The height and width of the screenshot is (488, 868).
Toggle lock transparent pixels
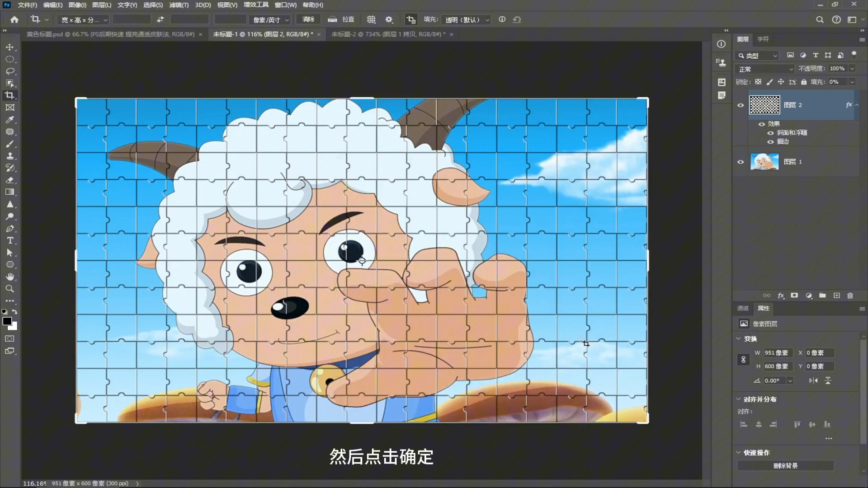tap(758, 82)
